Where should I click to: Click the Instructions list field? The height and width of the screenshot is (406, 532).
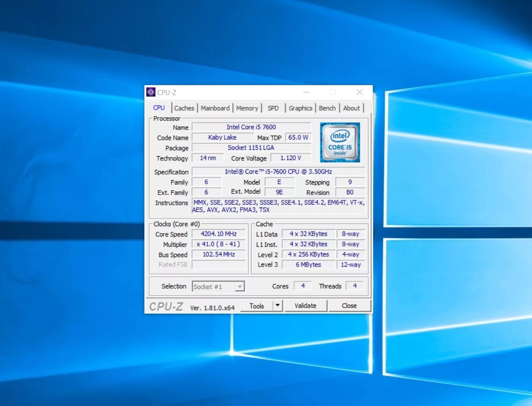click(x=279, y=206)
